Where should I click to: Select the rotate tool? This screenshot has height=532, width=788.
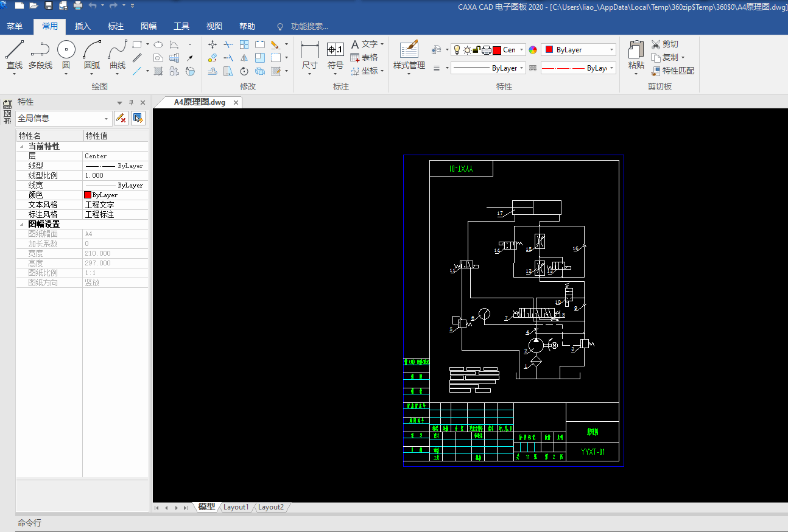tap(244, 71)
